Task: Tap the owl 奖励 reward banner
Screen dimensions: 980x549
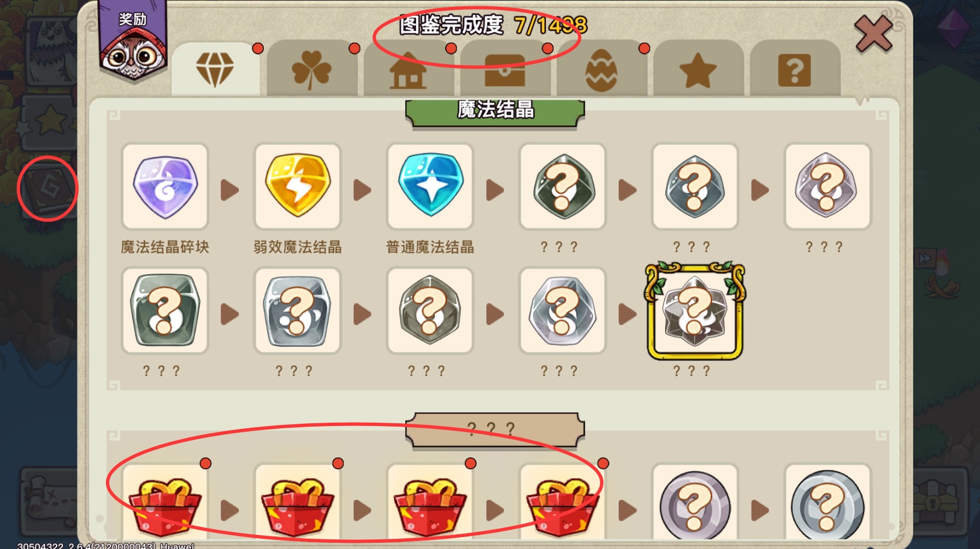Action: [x=133, y=40]
